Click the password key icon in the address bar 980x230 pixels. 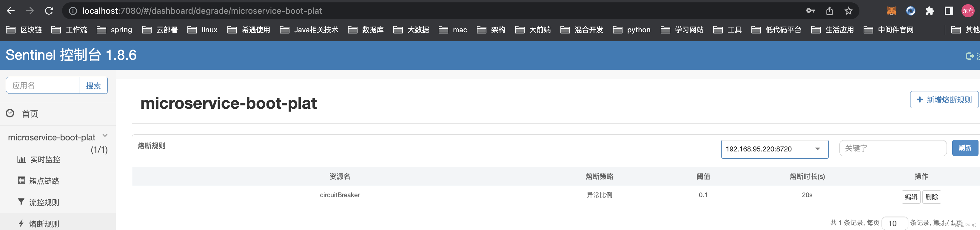click(810, 11)
